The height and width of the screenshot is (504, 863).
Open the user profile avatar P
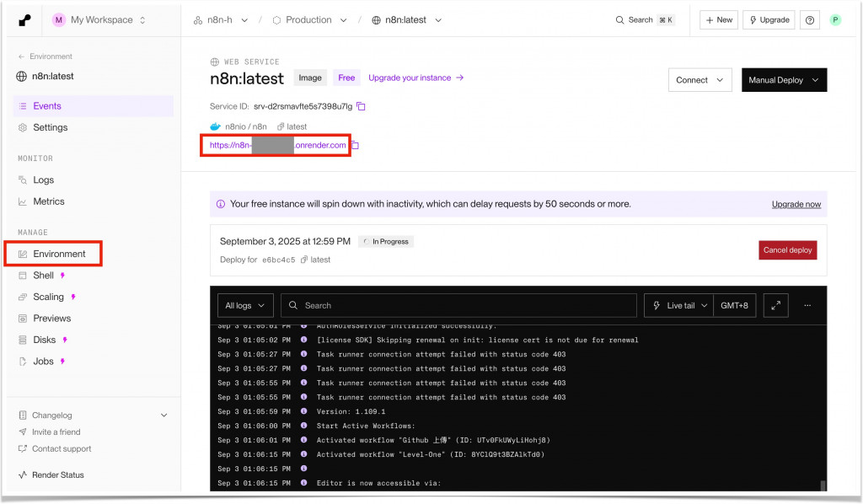coord(835,20)
